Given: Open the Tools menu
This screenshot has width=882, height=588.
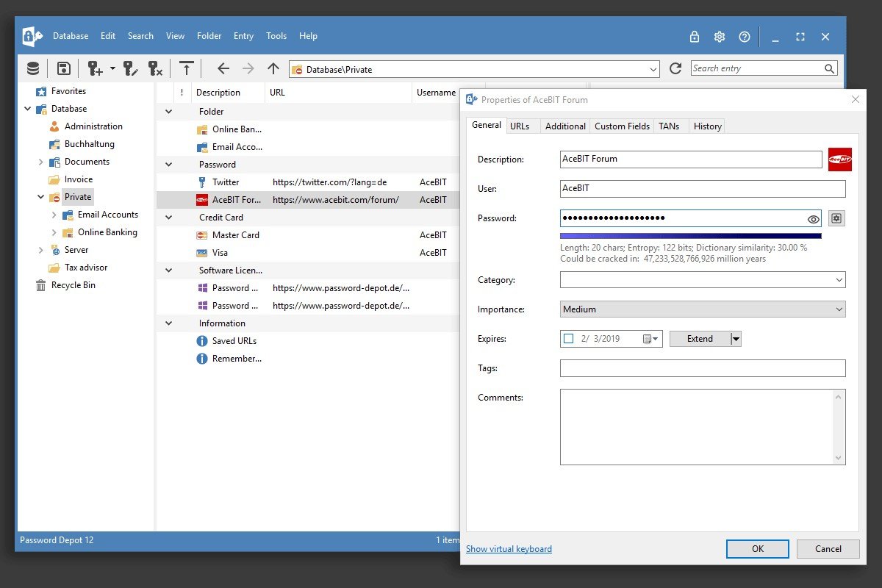Looking at the screenshot, I should tap(276, 36).
